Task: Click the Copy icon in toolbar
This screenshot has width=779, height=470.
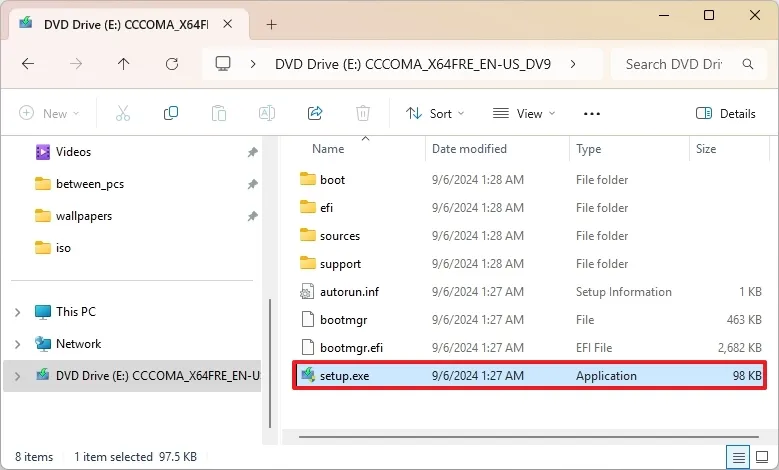Action: 171,113
